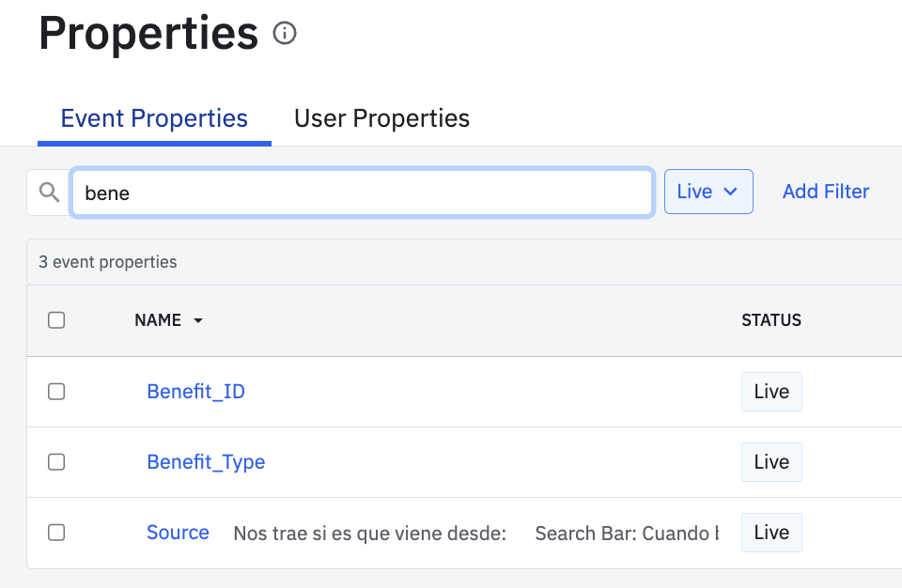Screen dimensions: 902x588
Task: Click the Live badge for Source
Action: coord(770,533)
